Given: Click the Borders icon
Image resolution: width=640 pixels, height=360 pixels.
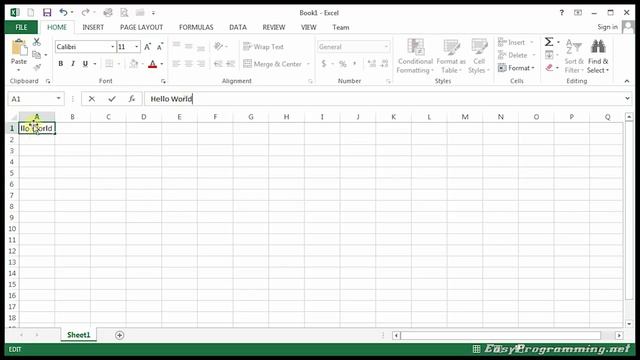Looking at the screenshot, I should [x=109, y=64].
